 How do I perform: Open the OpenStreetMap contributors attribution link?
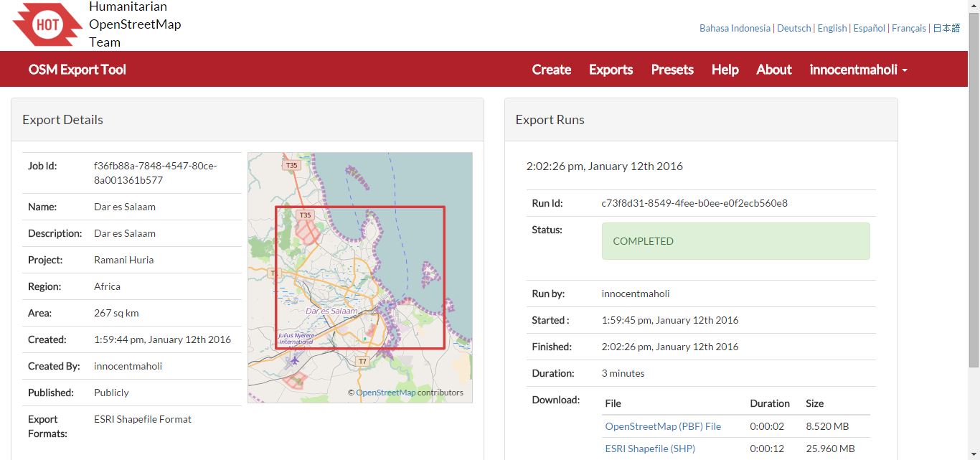pyautogui.click(x=386, y=393)
